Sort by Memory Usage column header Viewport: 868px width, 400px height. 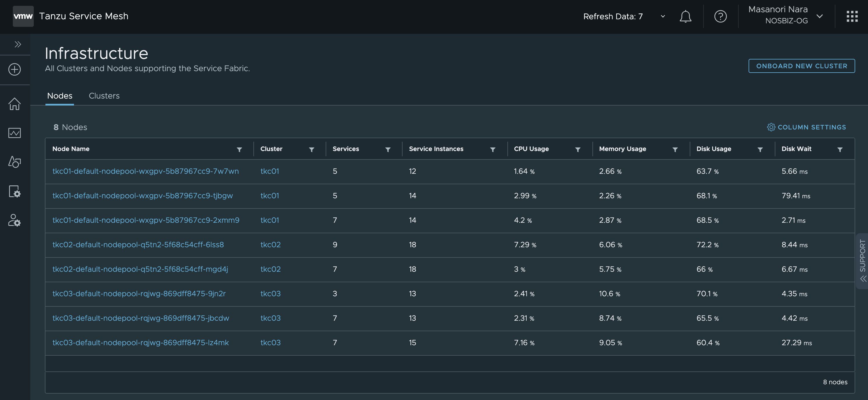tap(622, 149)
